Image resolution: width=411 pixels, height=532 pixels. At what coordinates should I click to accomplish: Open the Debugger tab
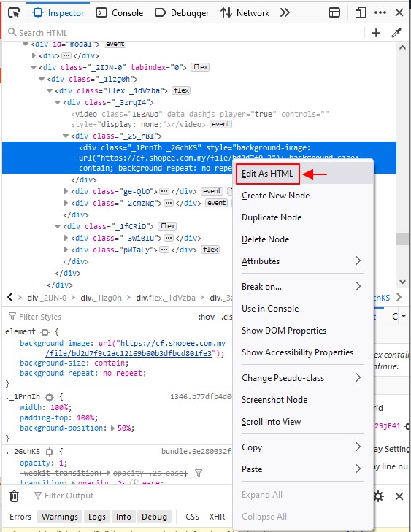tap(182, 13)
